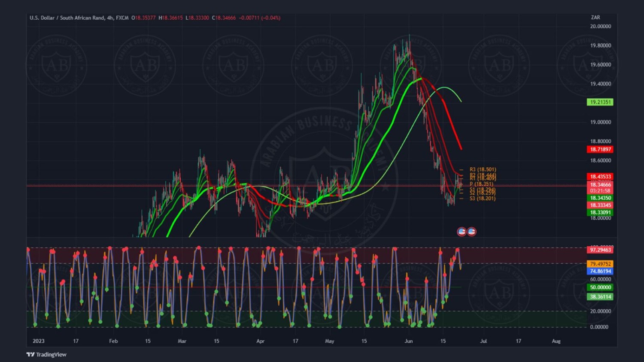Click the 19.60000 price axis value
Viewport: 644px width, 362px height.
[600, 65]
